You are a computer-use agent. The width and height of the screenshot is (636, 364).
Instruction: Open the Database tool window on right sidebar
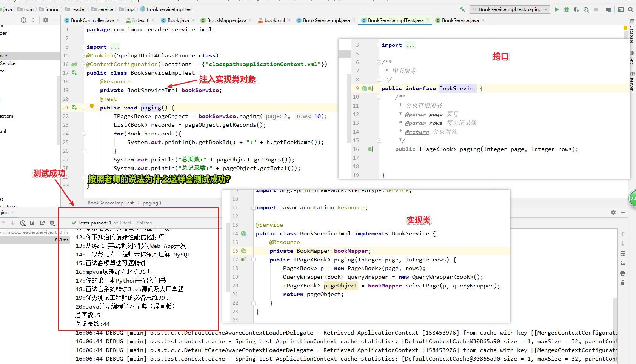point(632,31)
